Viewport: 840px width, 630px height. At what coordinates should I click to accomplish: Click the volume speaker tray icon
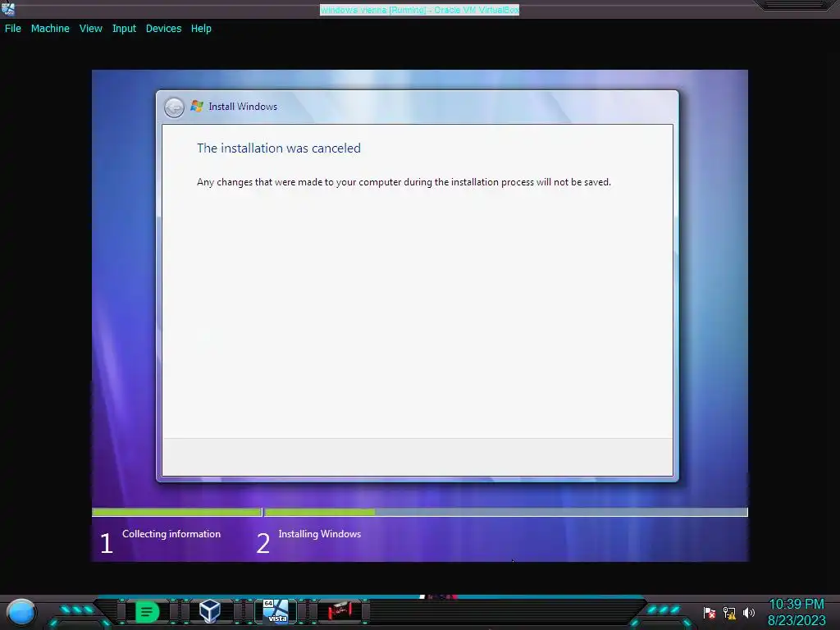(x=749, y=612)
